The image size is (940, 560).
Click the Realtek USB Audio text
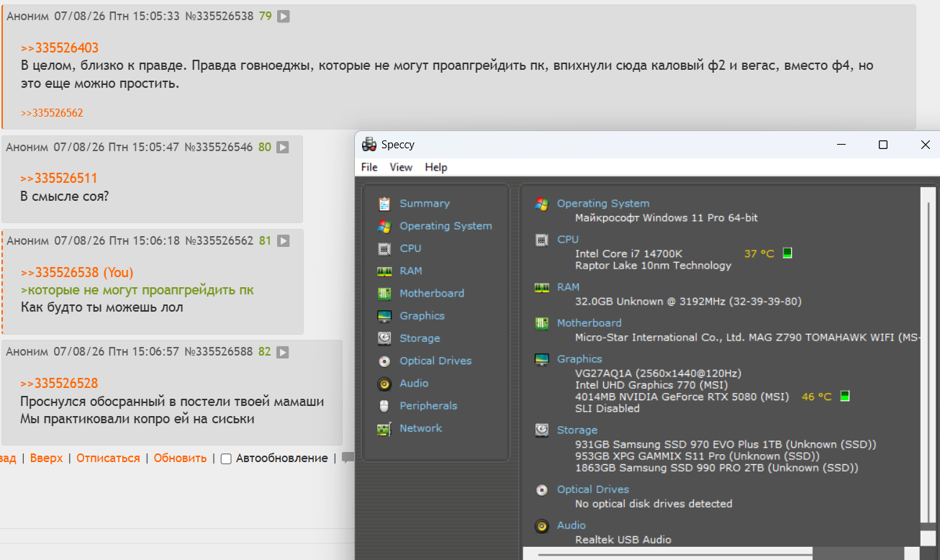(623, 540)
